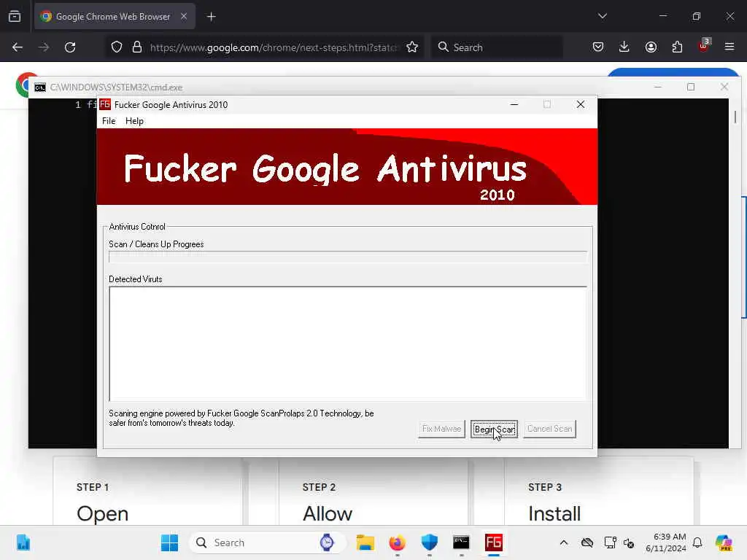Screen dimensions: 747x560
Task: Expand the list all tabs chevron
Action: [x=602, y=16]
